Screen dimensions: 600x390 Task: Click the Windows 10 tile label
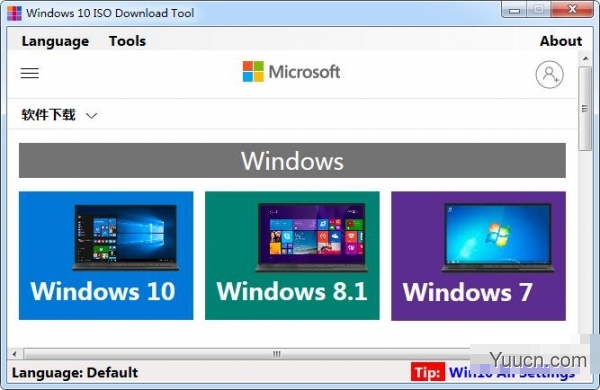103,291
